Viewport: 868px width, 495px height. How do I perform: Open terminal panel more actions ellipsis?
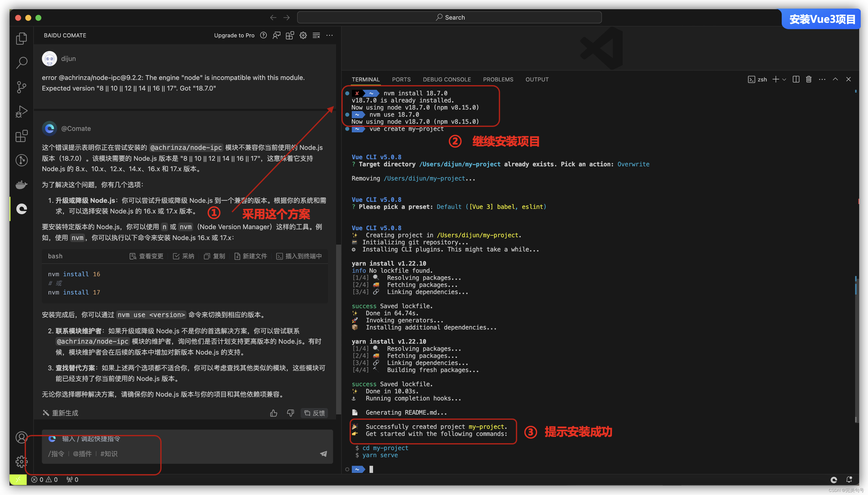coord(822,79)
